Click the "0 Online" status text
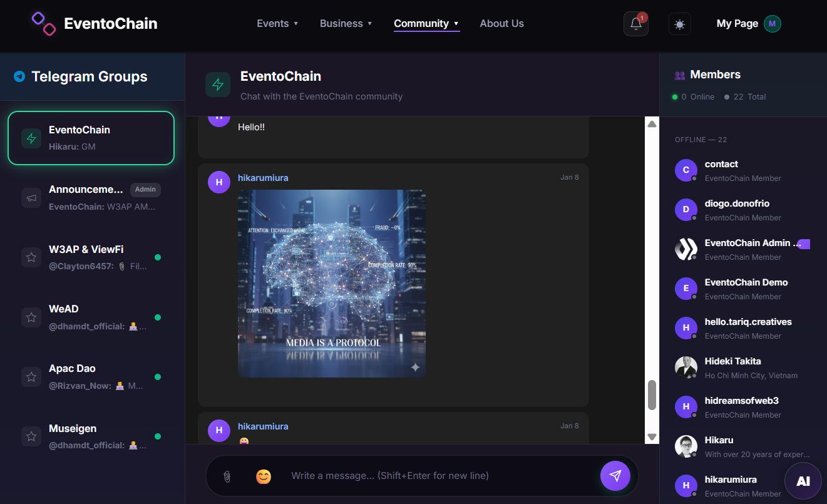The width and height of the screenshot is (827, 504). (x=697, y=97)
